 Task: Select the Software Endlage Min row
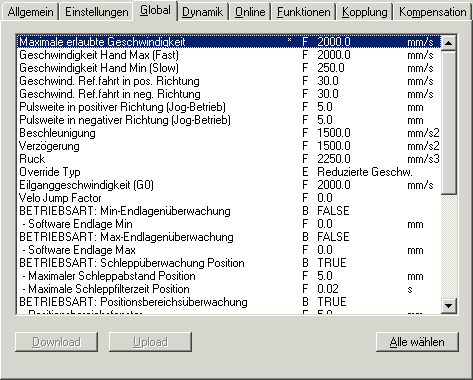pos(229,224)
